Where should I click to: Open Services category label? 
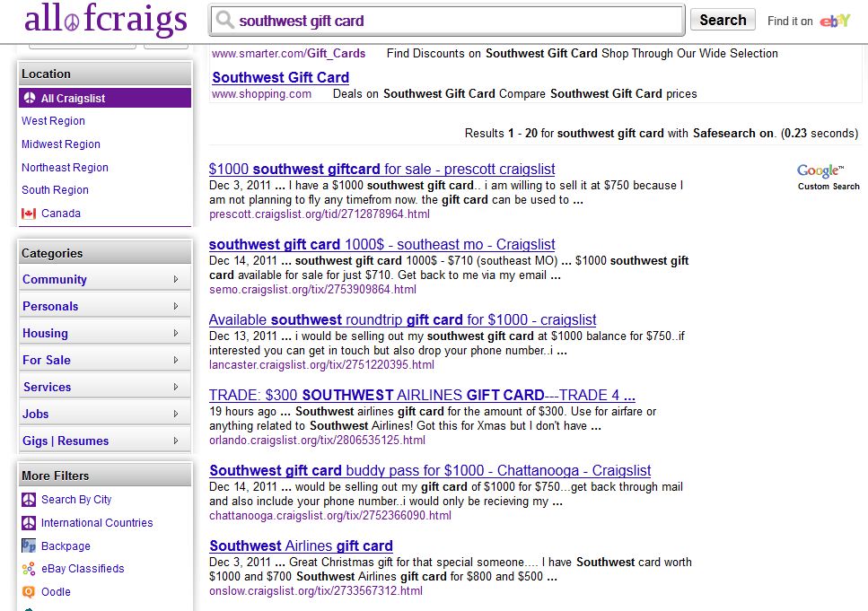click(x=47, y=387)
